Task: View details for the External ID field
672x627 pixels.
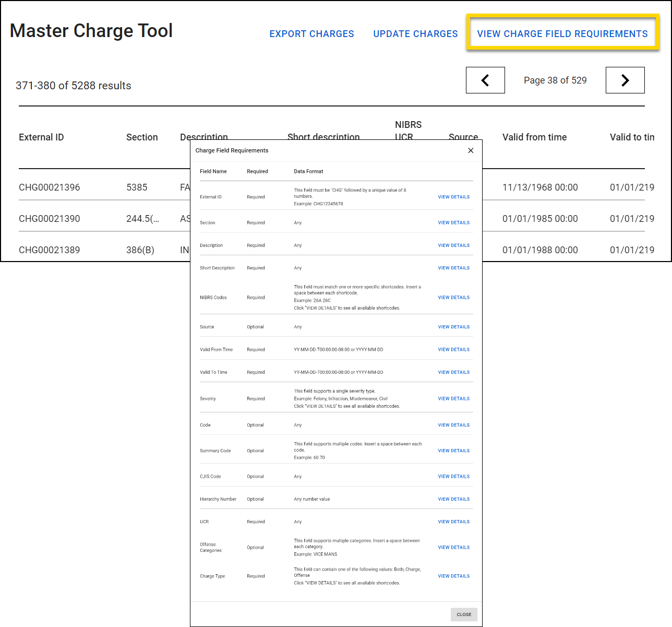Action: (453, 197)
